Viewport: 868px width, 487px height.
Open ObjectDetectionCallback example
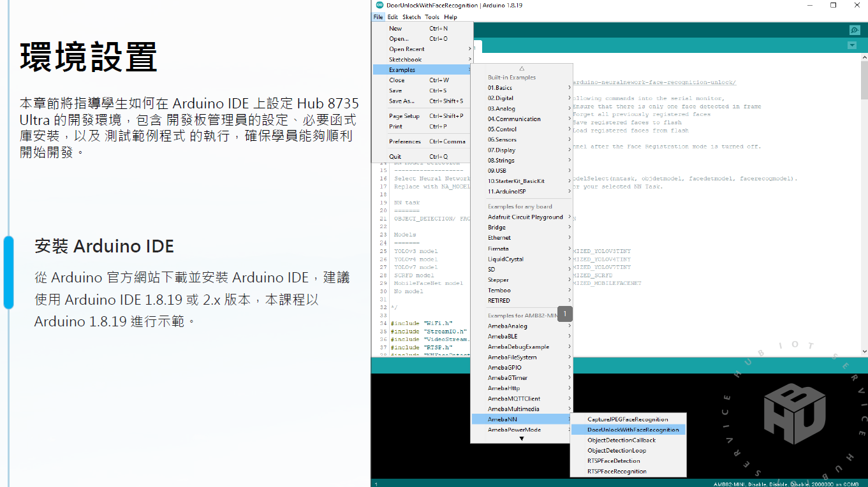(628, 440)
